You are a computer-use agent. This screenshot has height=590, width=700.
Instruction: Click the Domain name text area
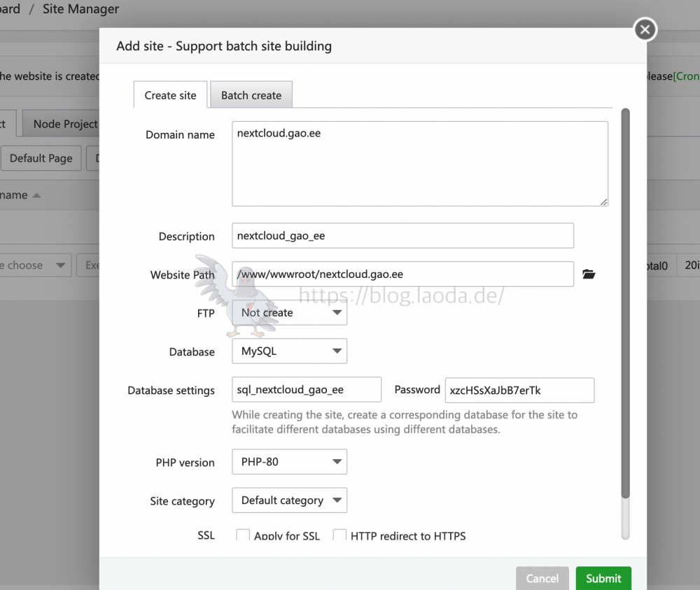(419, 164)
